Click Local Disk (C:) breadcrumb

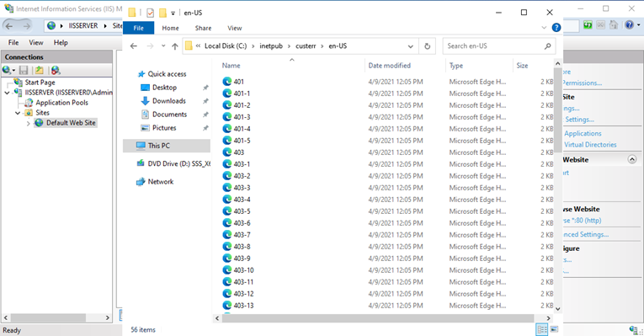(226, 46)
